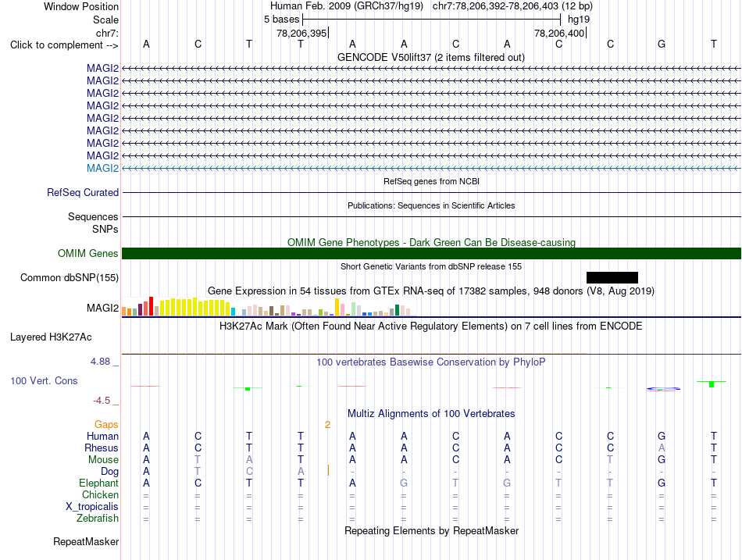Click the G base in the chr7 sequence row

click(x=662, y=44)
